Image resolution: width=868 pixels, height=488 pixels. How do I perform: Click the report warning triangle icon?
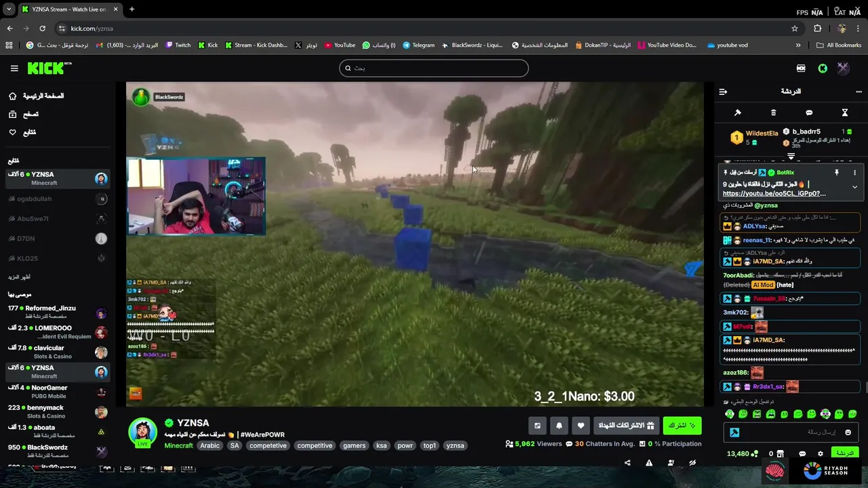pos(649,463)
